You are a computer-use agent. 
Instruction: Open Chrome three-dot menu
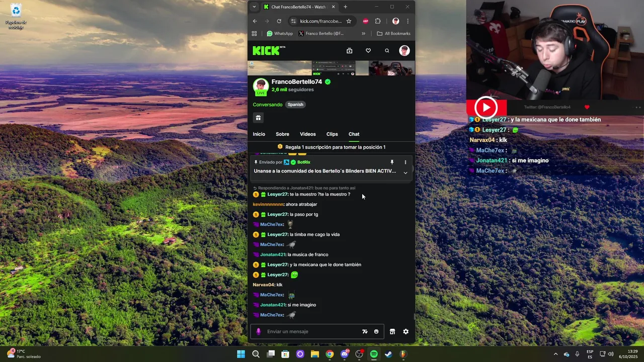[x=408, y=21]
